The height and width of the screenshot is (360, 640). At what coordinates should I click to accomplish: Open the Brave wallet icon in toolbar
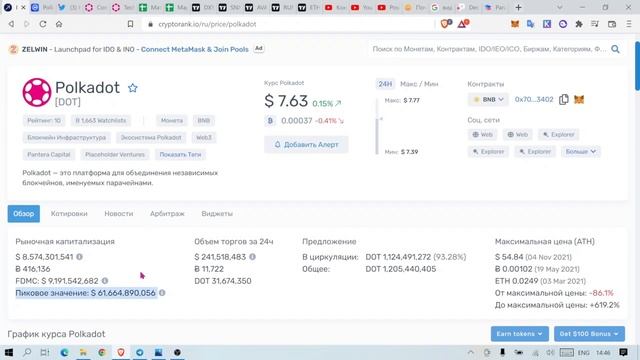tap(611, 24)
